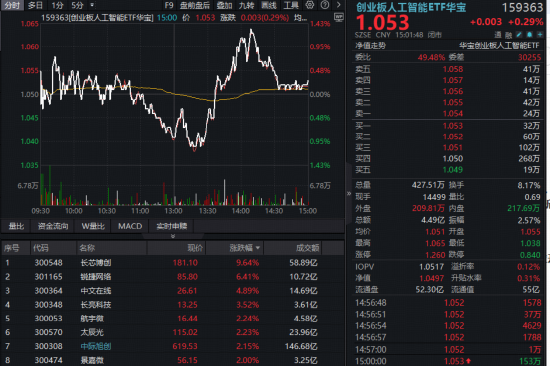Screen dimensions: 550x366
Task: Open the MACD indicator tab
Action: [130, 226]
